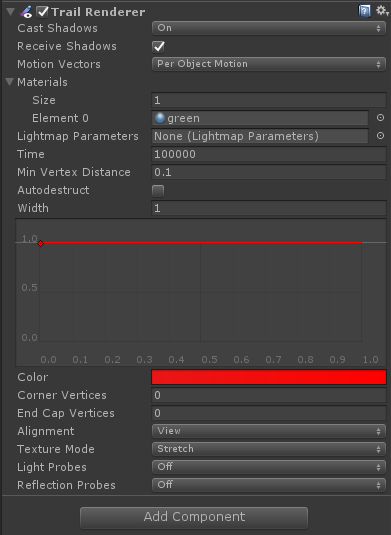
Task: Click the object picker circle for Lightmap Parameters
Action: pyautogui.click(x=380, y=136)
